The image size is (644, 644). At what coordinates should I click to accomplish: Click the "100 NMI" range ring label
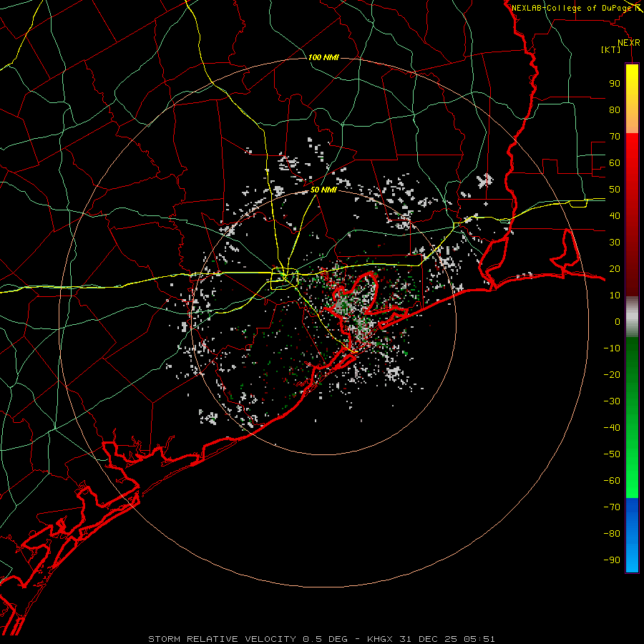323,57
